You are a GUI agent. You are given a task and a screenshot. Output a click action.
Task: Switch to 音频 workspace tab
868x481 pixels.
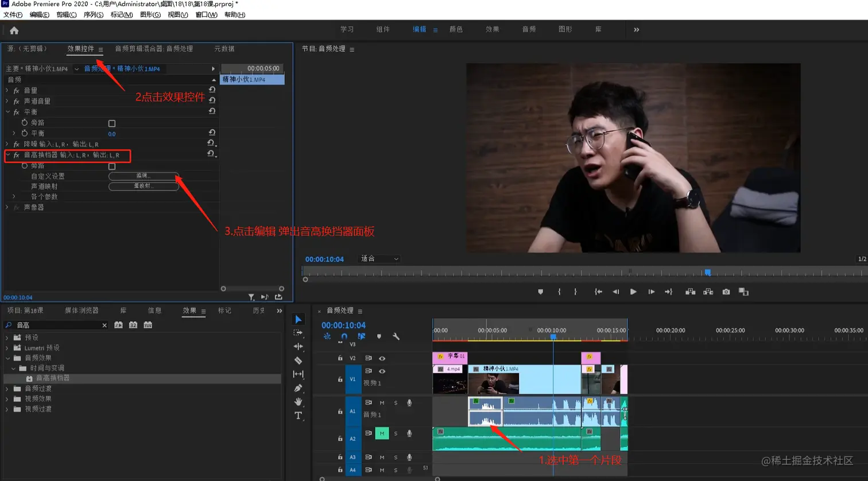(x=529, y=29)
